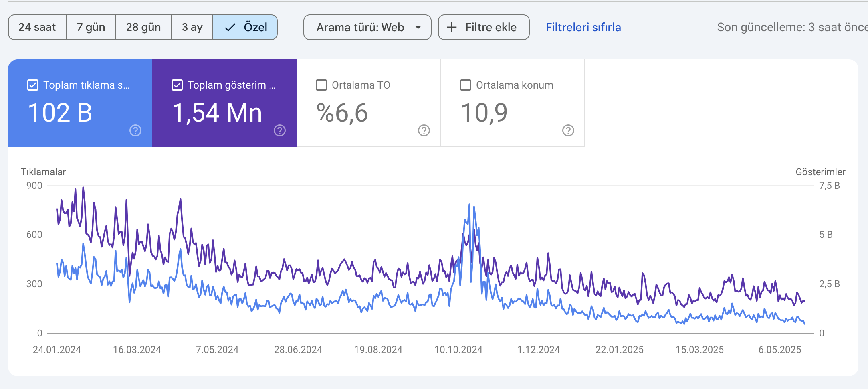Click the 6.05.2025 date label
868x389 pixels.
pyautogui.click(x=780, y=350)
